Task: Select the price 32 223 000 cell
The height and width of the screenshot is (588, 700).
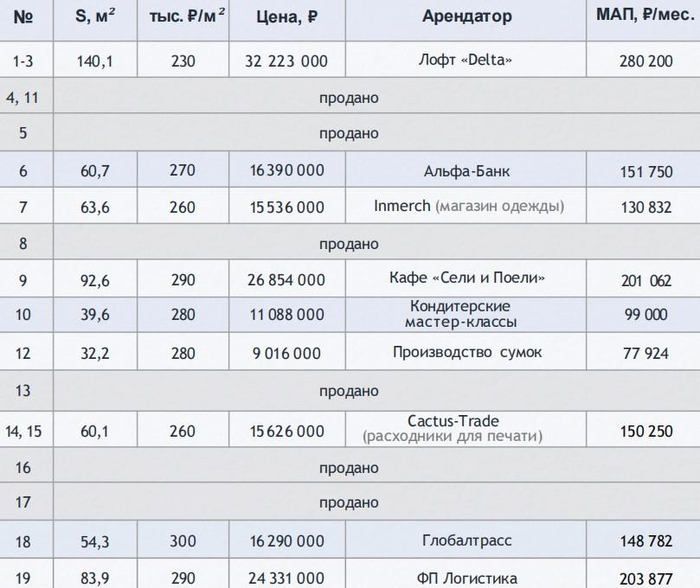Action: pos(286,61)
